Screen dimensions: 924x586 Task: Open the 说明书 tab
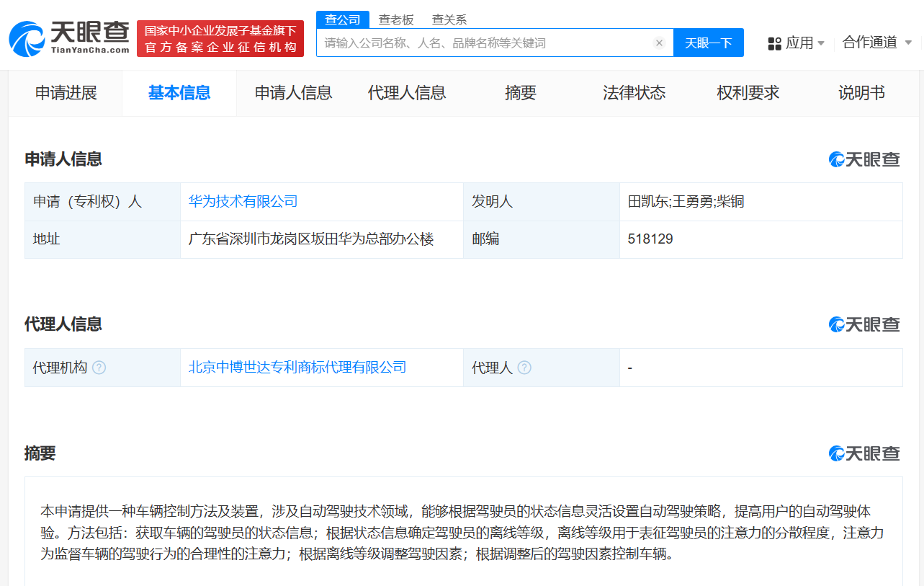pos(861,93)
